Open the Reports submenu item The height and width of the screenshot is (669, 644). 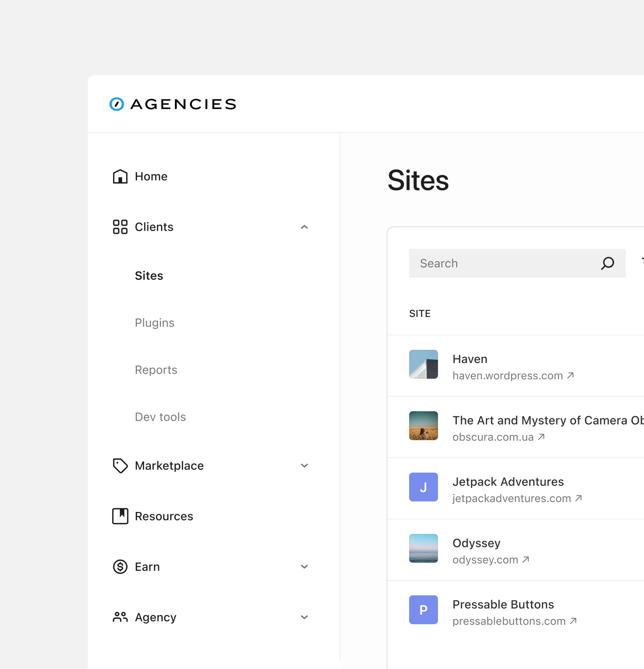click(x=156, y=370)
